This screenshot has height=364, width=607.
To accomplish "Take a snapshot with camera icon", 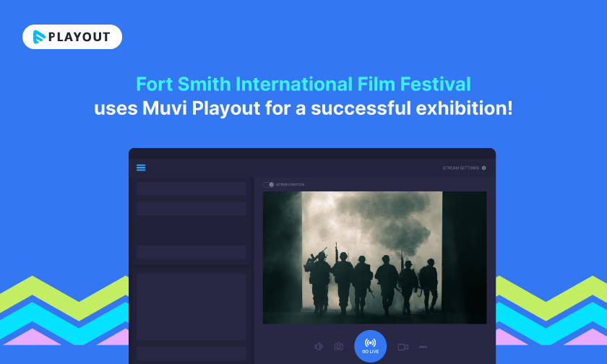I will point(339,346).
